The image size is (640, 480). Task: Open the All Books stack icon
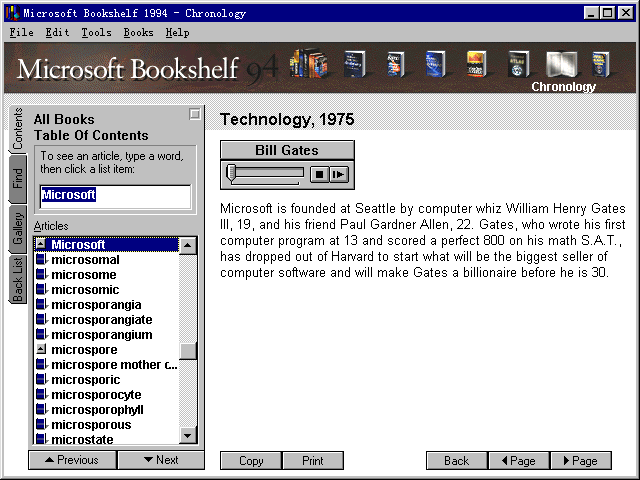tap(309, 63)
